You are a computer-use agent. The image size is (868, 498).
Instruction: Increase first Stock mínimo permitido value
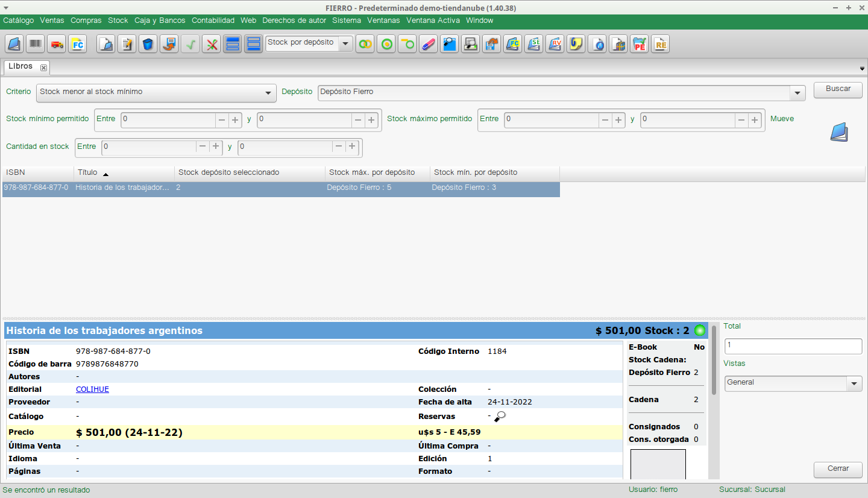point(235,120)
